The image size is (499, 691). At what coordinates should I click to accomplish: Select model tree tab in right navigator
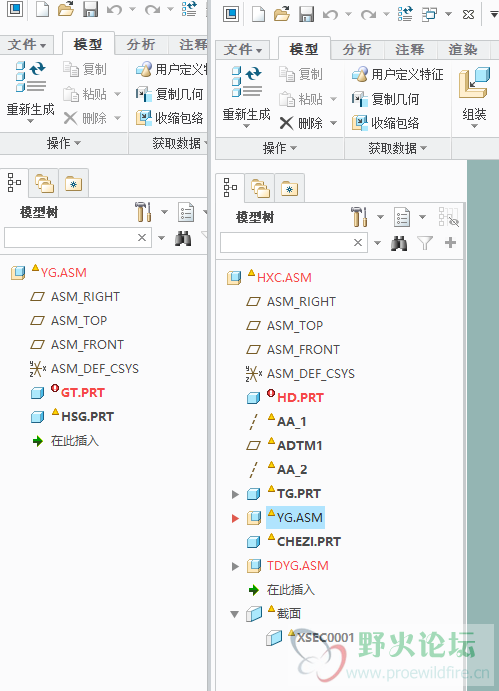coord(230,187)
